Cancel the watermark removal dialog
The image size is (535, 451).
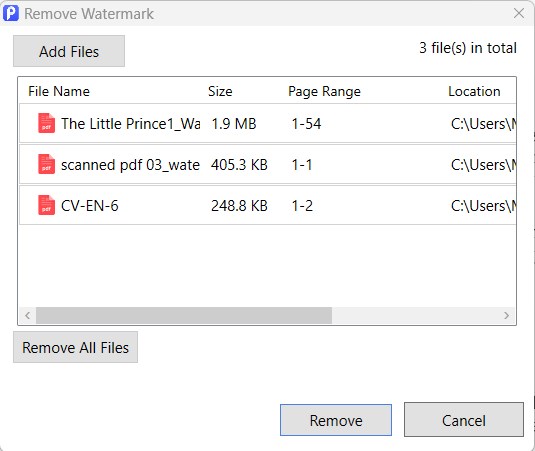pyautogui.click(x=464, y=420)
